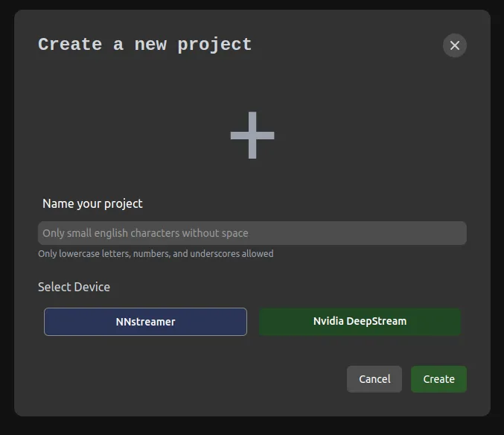Choose Nvidia DeepStream as the device

click(360, 321)
